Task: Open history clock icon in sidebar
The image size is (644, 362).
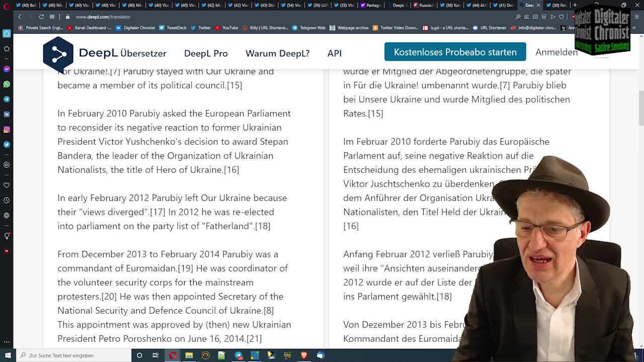Action: point(7,200)
